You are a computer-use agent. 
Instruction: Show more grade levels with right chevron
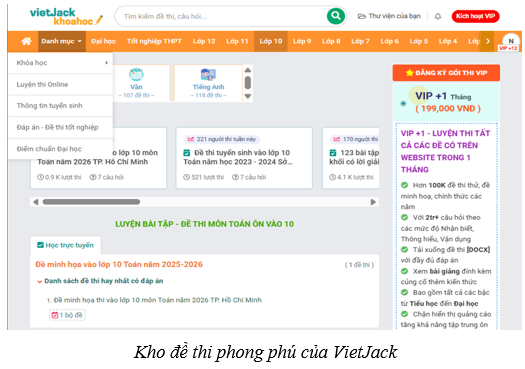488,41
